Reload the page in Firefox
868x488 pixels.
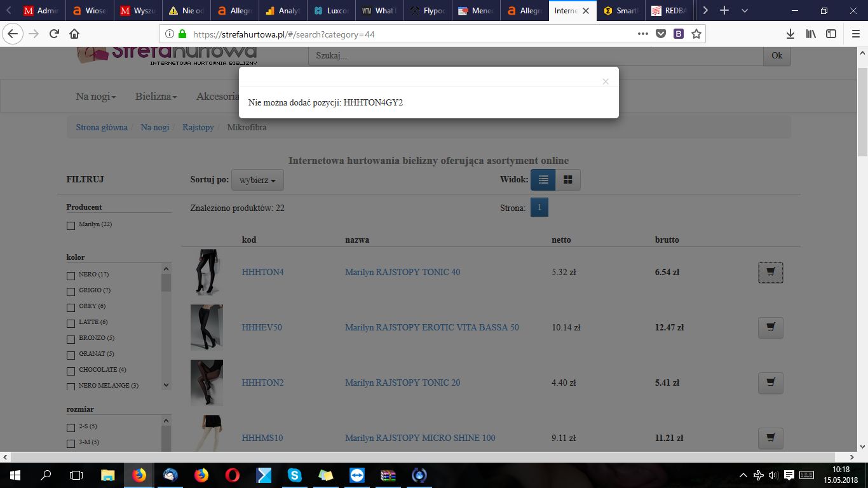click(x=54, y=34)
